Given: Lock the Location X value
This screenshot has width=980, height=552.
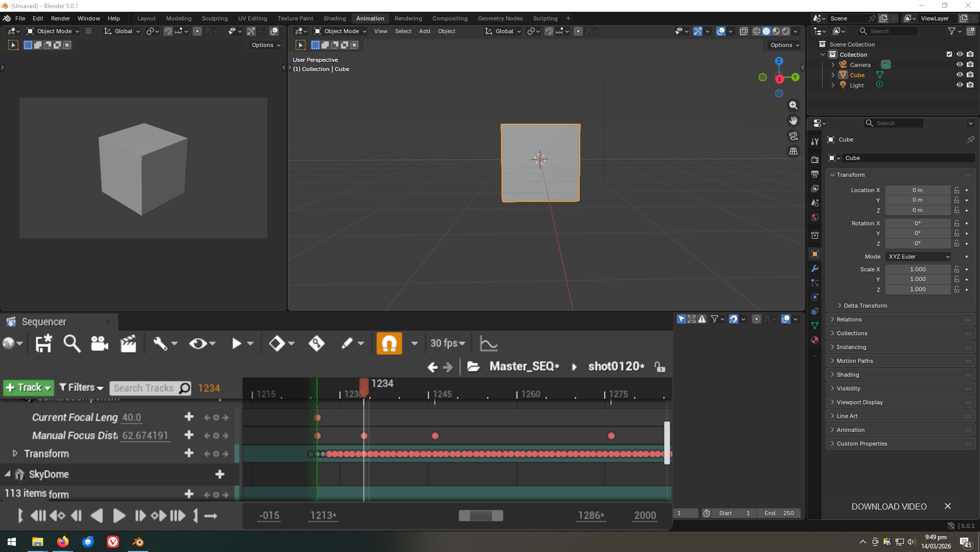Looking at the screenshot, I should pyautogui.click(x=956, y=190).
